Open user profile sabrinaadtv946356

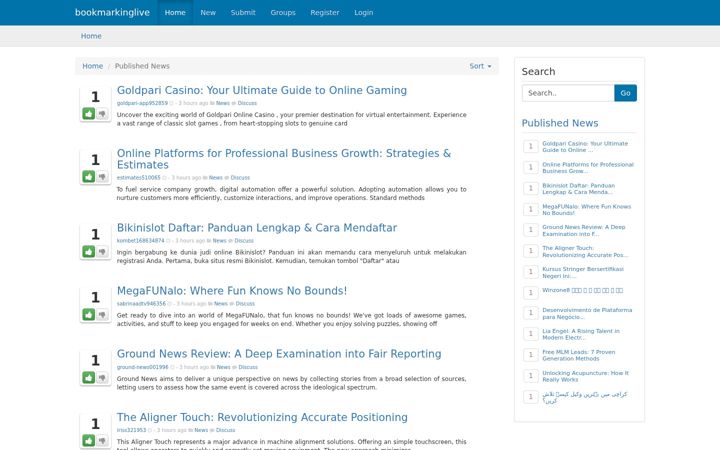click(141, 304)
